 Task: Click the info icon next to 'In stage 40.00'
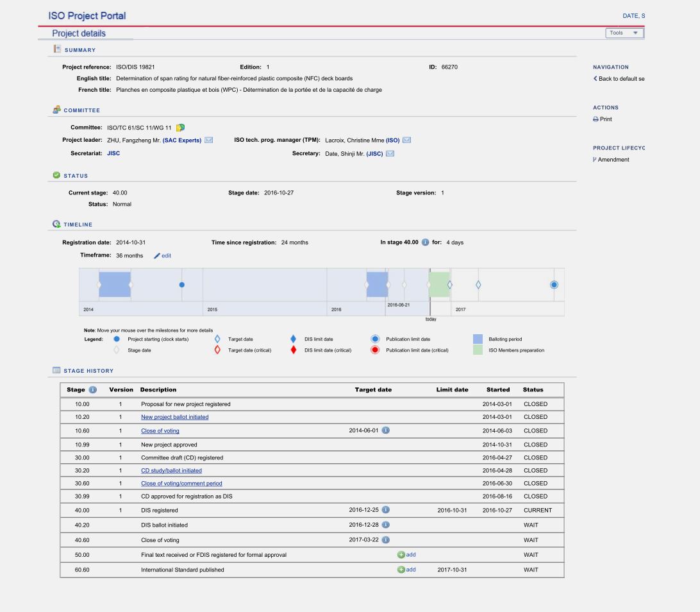425,242
